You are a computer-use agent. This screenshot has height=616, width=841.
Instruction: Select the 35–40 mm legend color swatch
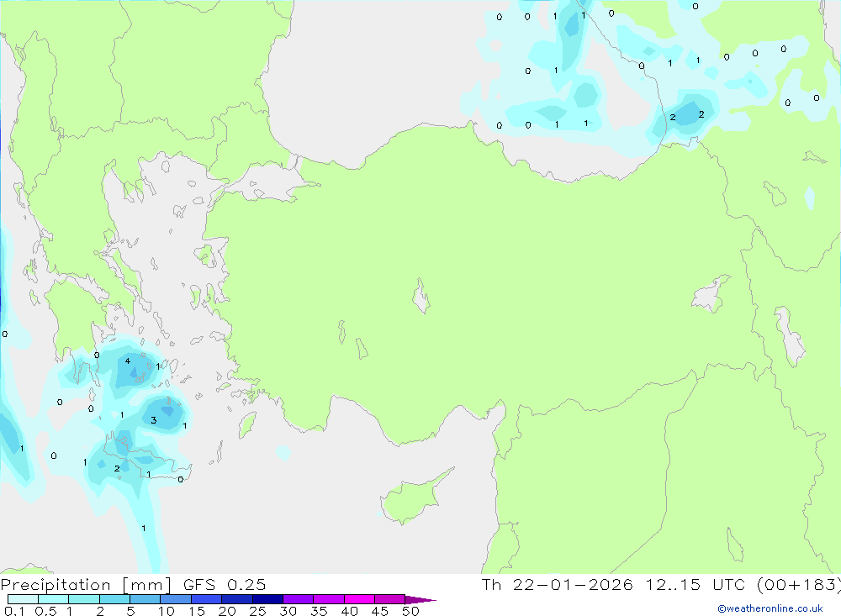[329, 599]
